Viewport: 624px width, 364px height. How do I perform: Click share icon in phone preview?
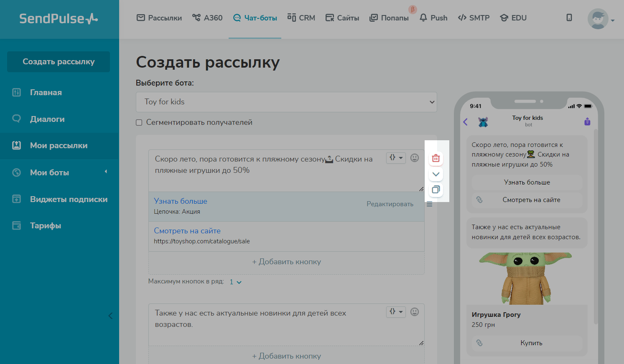[587, 121]
